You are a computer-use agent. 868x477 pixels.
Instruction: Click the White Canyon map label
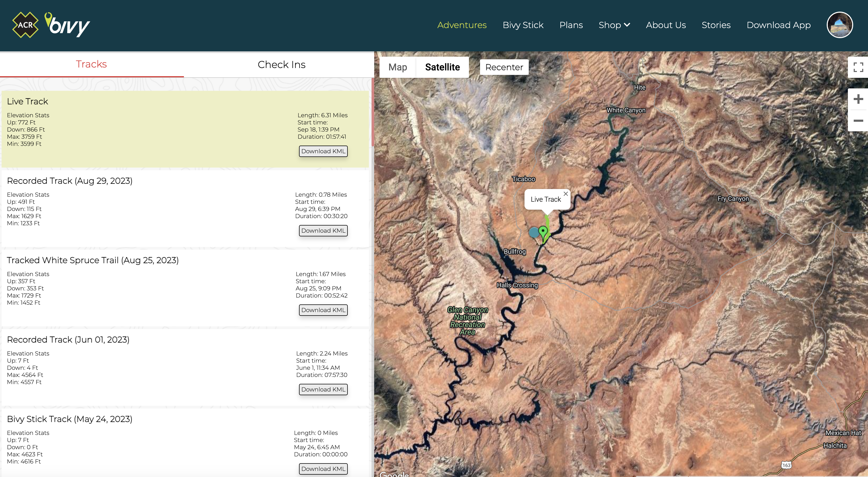tap(626, 110)
